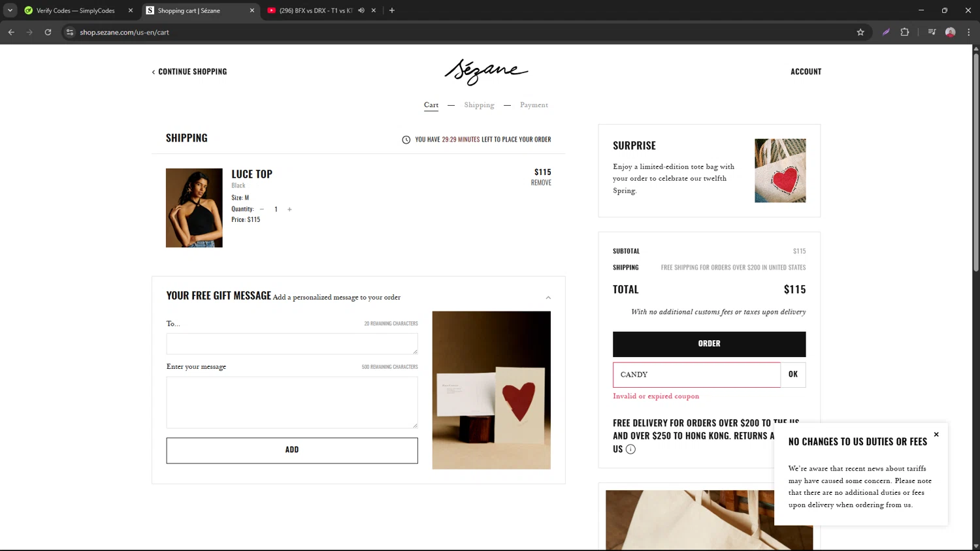
Task: Open Luce Top product title
Action: coord(252,174)
